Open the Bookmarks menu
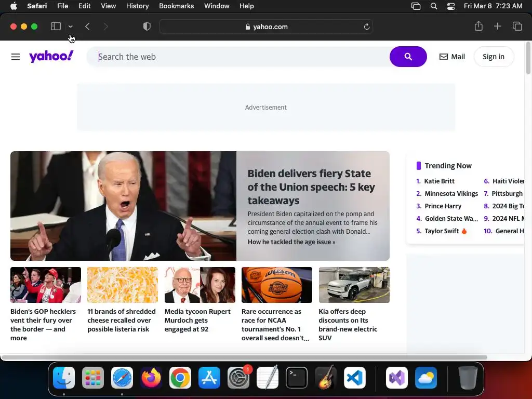 177,6
